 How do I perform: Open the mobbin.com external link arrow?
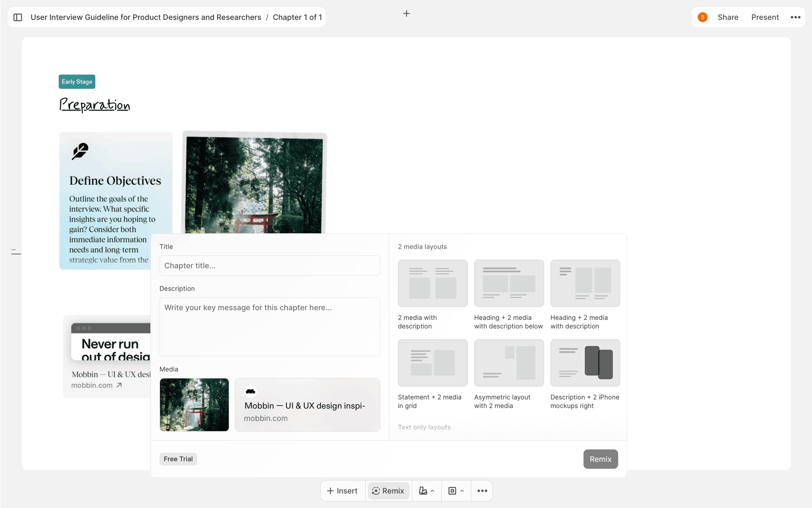click(119, 385)
